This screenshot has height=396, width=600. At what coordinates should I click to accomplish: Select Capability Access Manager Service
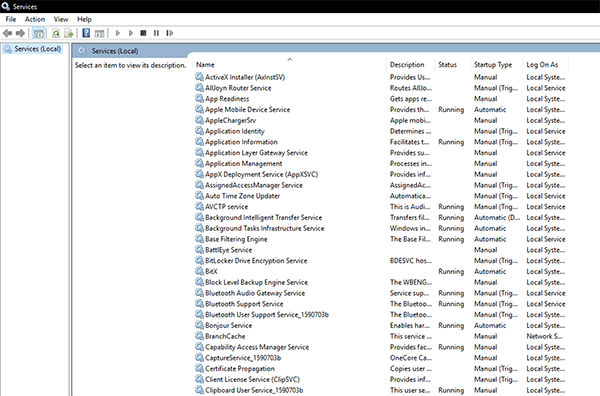pyautogui.click(x=257, y=347)
